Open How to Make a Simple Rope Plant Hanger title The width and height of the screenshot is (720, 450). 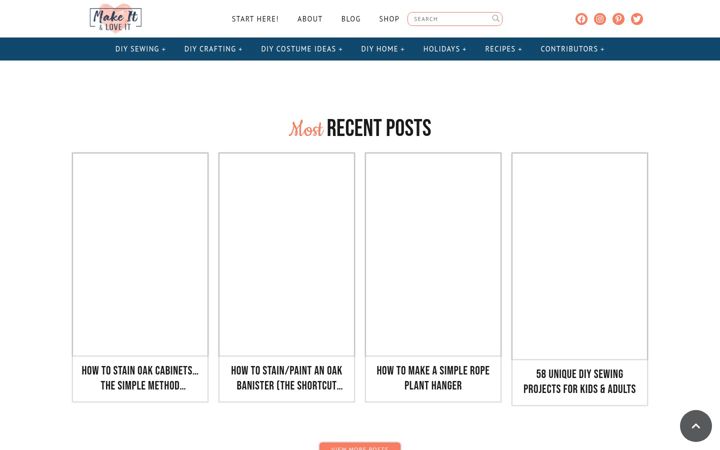(433, 378)
